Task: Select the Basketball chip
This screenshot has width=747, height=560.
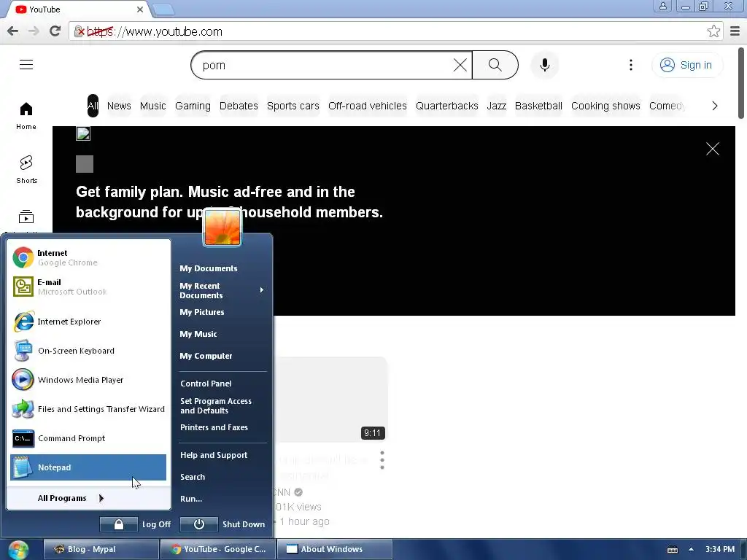Action: pos(538,106)
